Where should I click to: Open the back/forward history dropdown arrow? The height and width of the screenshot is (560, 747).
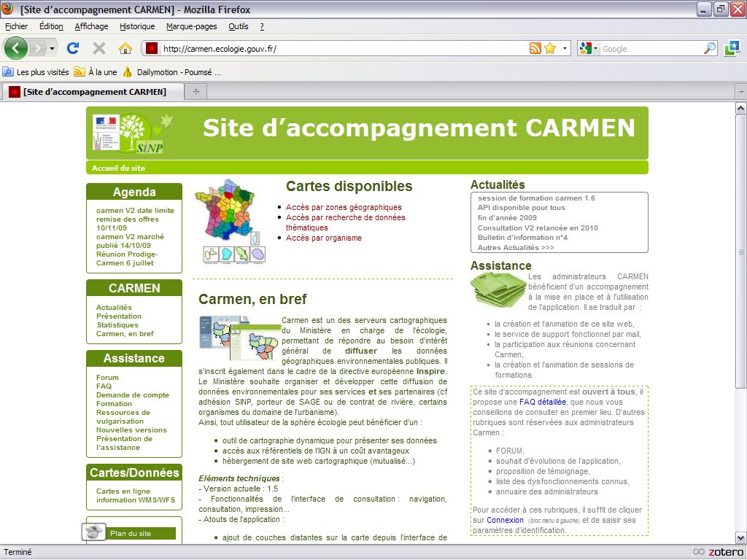point(52,48)
